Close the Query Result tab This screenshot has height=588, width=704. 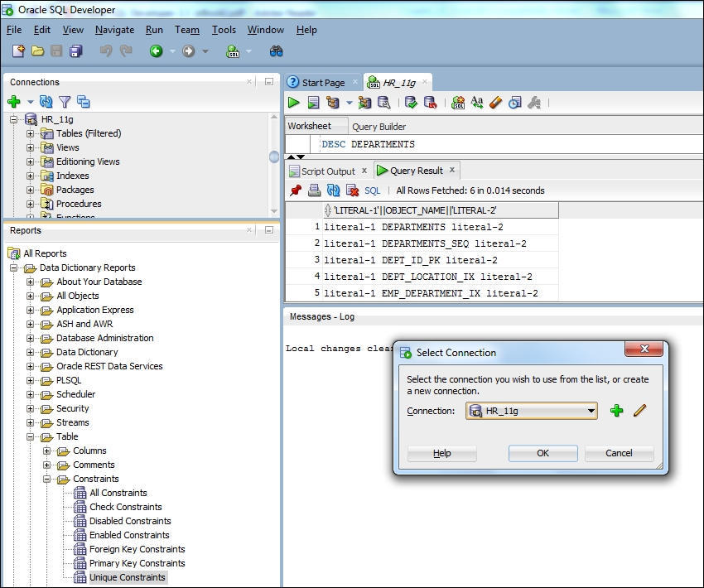point(452,170)
